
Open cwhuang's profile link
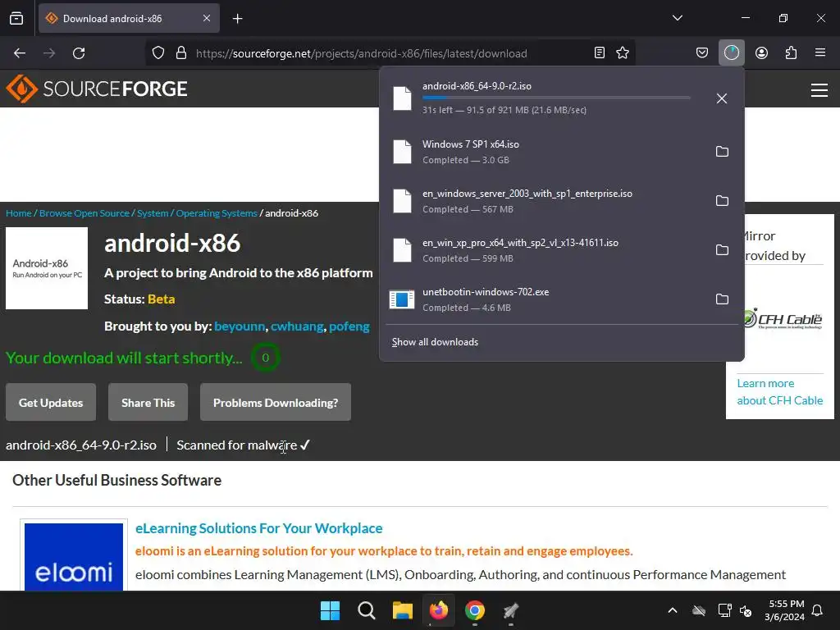pos(297,326)
